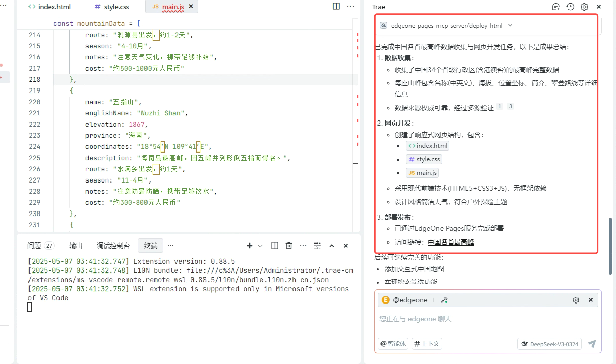Viewport: 616px width, 364px height.
Task: Remove the @edgeone agent from chat
Action: [x=591, y=300]
